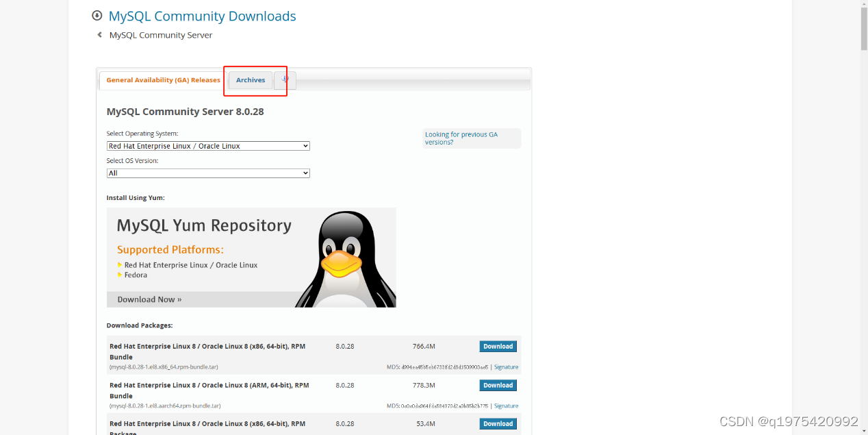This screenshot has height=435, width=868.
Task: Switch to the Archives tab
Action: click(251, 80)
